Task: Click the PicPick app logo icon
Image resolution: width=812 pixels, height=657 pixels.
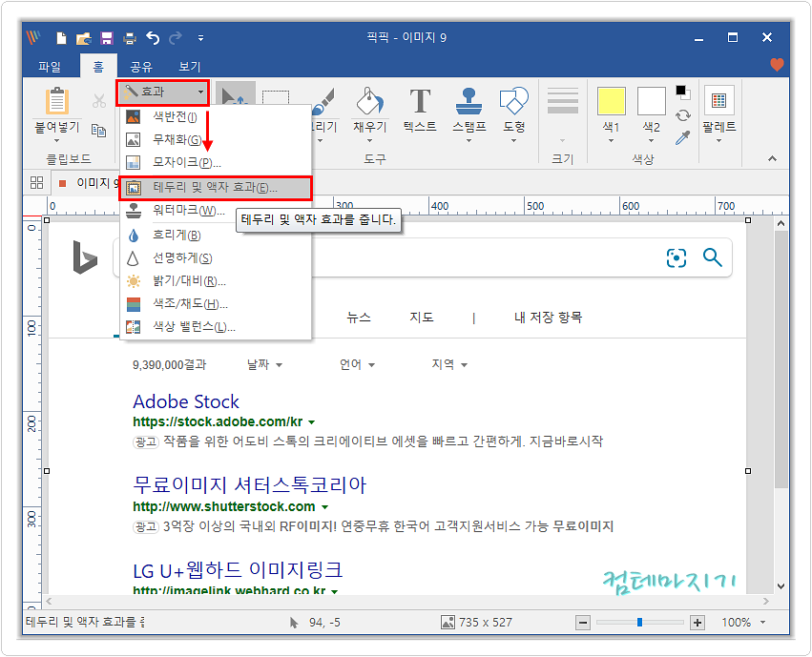Action: point(33,37)
